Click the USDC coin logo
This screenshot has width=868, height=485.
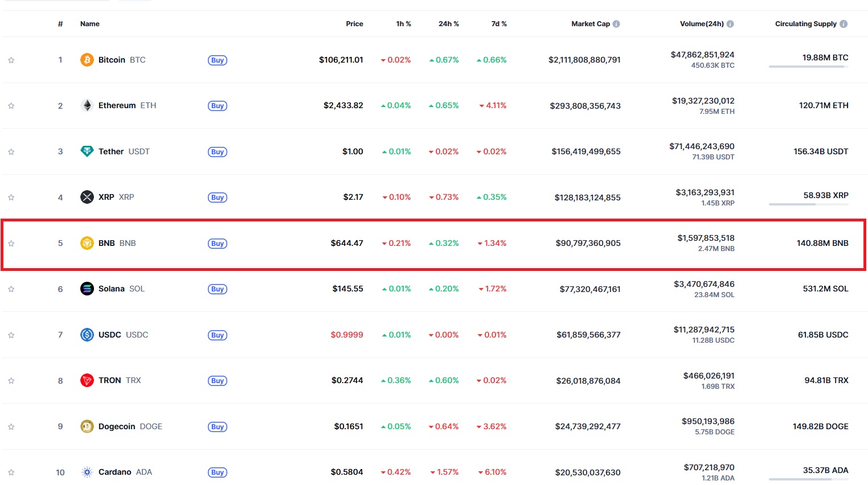(87, 335)
